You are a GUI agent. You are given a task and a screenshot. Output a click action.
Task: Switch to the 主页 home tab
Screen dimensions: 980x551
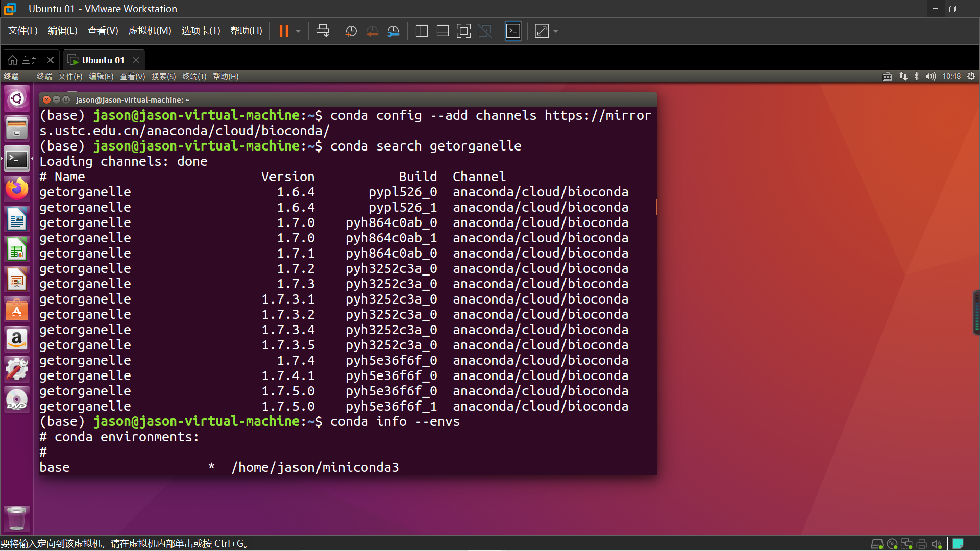23,60
